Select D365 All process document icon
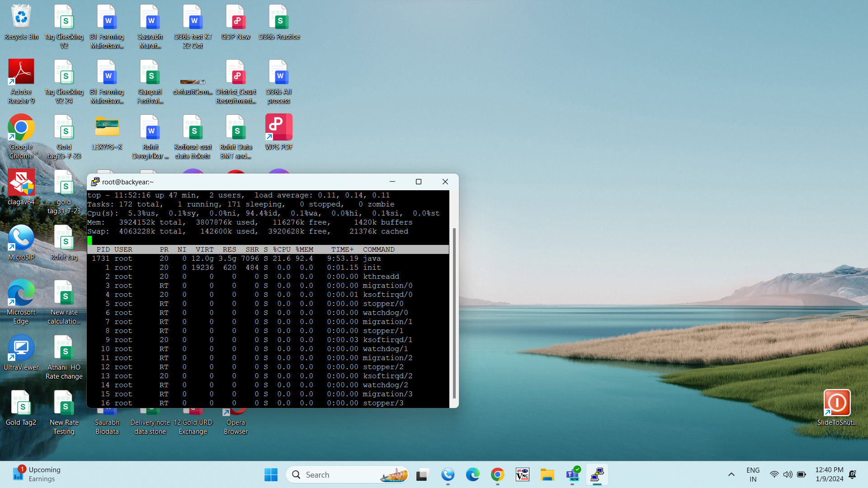Viewport: 868px width, 488px height. coord(279,82)
